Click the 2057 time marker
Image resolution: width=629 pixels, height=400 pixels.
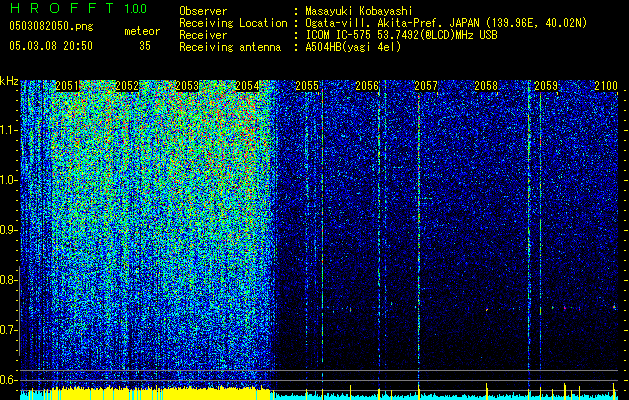point(426,86)
